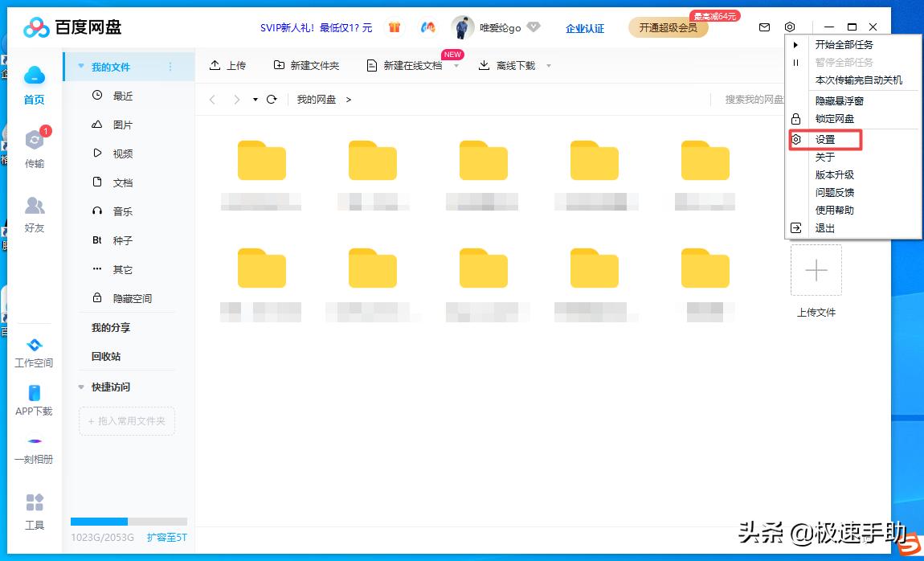924x561 pixels.
Task: Open the 好友 friends section
Action: pos(35,215)
